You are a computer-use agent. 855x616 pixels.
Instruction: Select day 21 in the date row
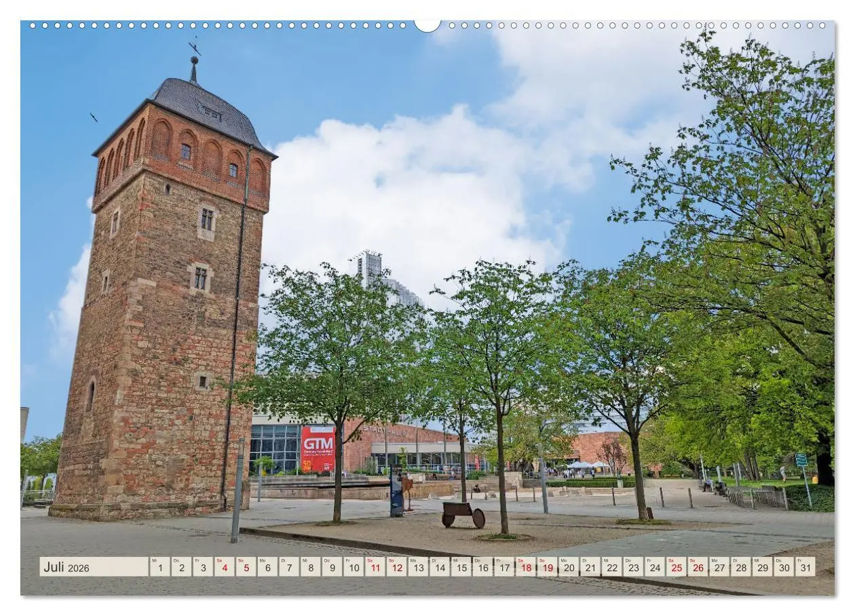[x=590, y=567]
